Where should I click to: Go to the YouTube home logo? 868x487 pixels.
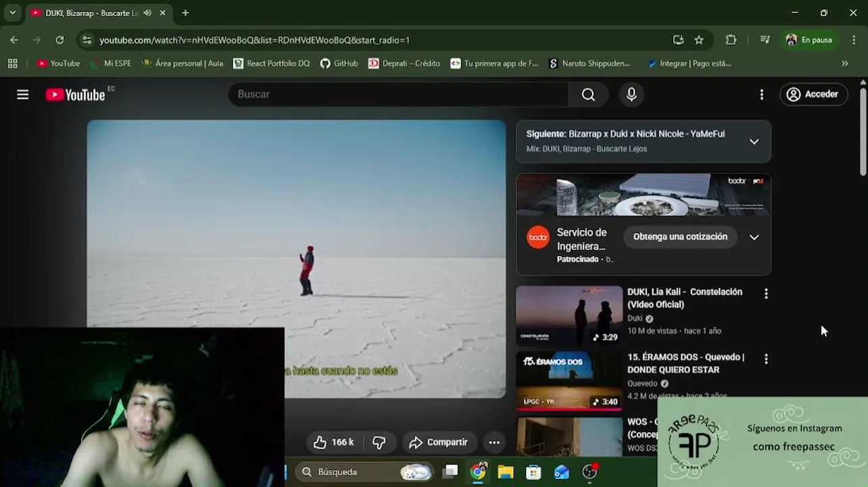coord(75,95)
